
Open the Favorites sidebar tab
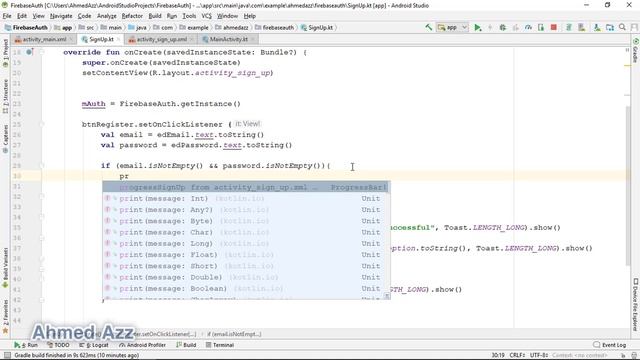click(x=6, y=316)
